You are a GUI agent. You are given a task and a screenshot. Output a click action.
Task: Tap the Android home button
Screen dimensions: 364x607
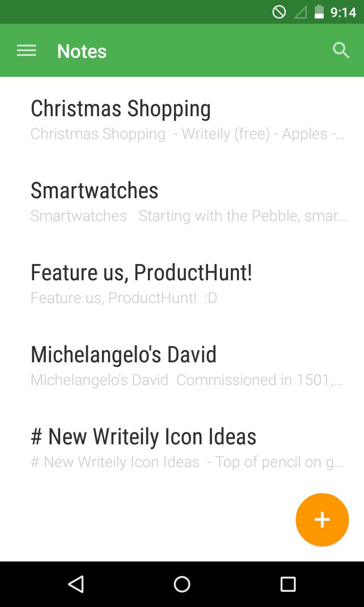pos(182,584)
